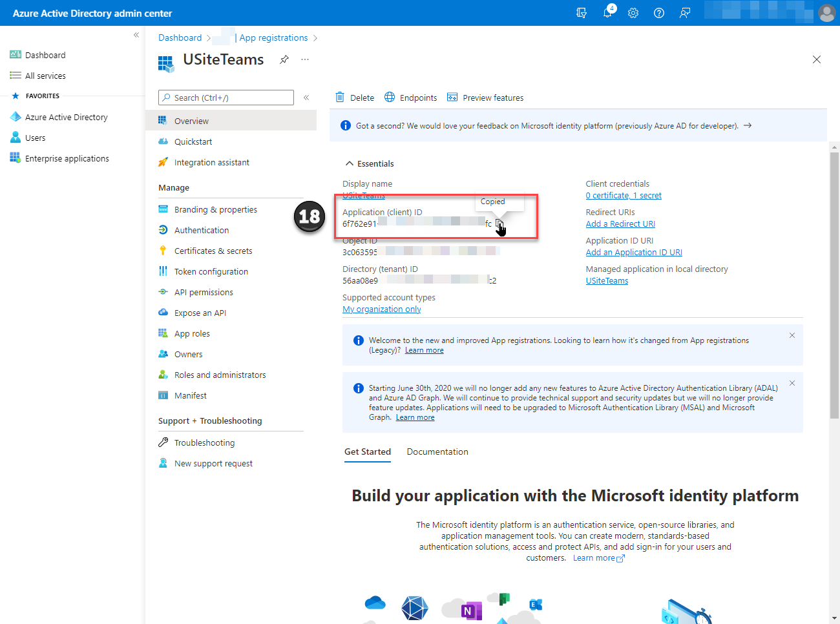Click the Delete toolbar button
Image resolution: width=840 pixels, height=624 pixels.
(355, 98)
